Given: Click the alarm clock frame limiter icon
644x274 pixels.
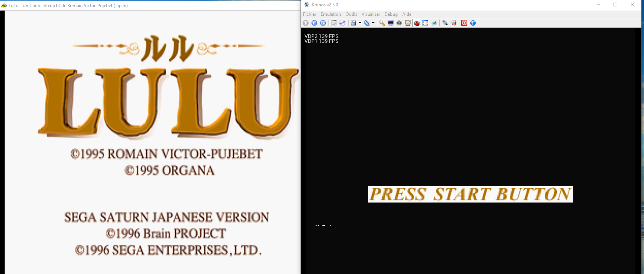Looking at the screenshot, I should pos(408,23).
